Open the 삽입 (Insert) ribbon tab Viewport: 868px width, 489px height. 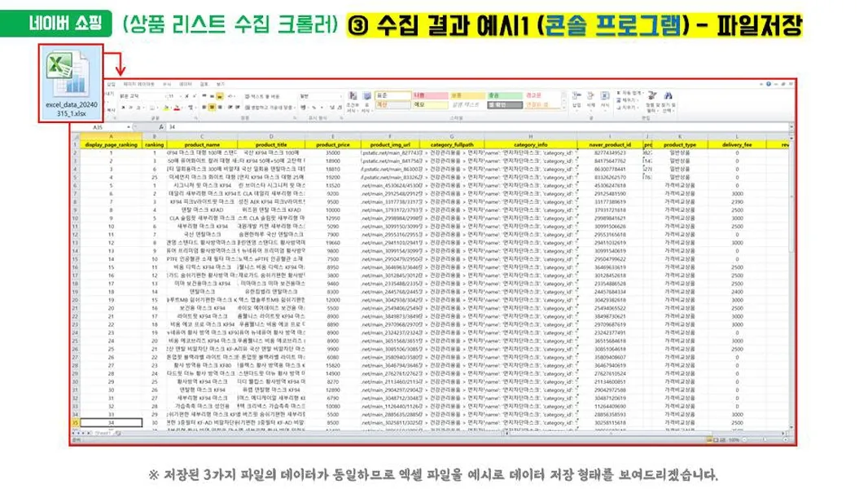[x=111, y=84]
